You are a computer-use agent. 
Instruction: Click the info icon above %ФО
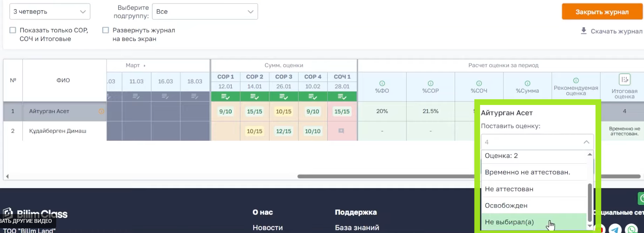(x=382, y=84)
